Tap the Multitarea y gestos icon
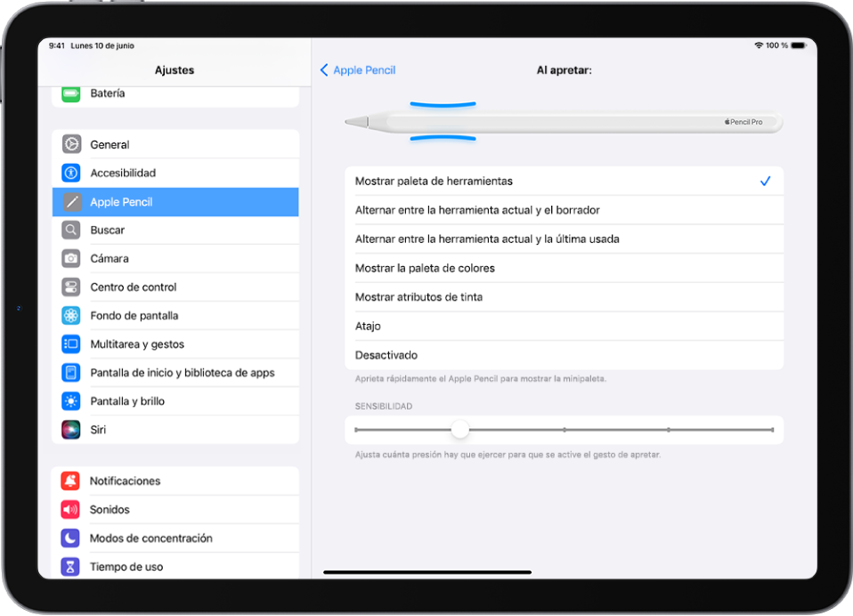Image resolution: width=853 pixels, height=616 pixels. [x=71, y=344]
